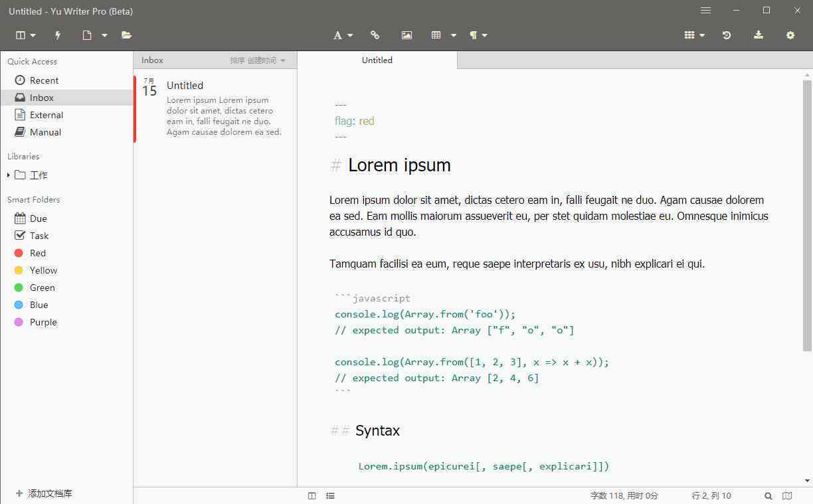This screenshot has height=504, width=813.
Task: Click the paragraph pilcrow icon
Action: point(474,35)
